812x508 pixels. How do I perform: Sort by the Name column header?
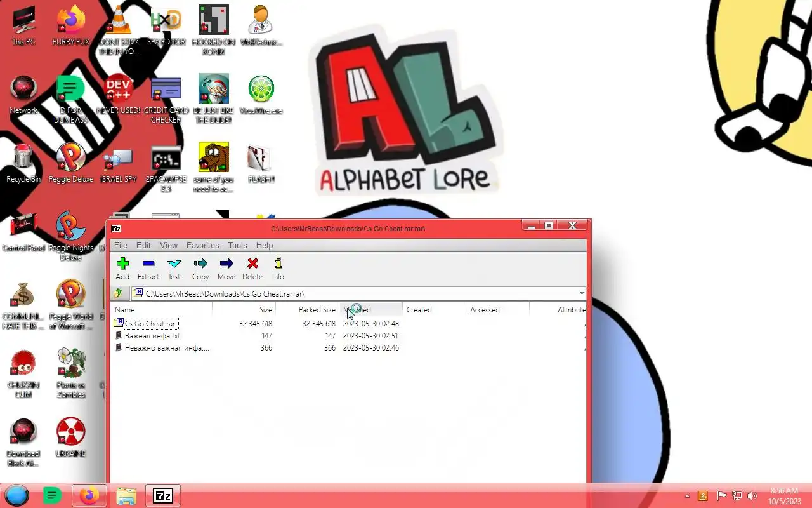click(x=161, y=310)
